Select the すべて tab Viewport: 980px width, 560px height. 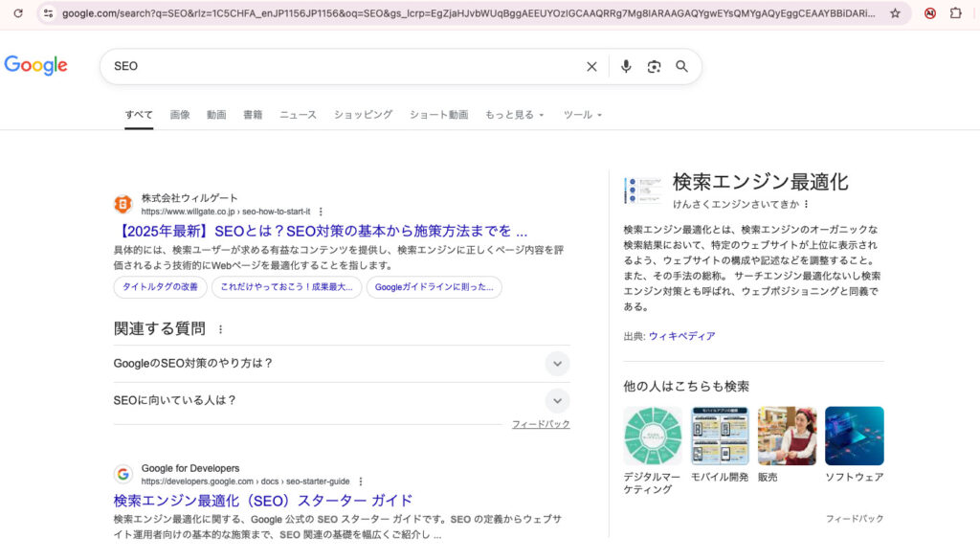point(139,115)
